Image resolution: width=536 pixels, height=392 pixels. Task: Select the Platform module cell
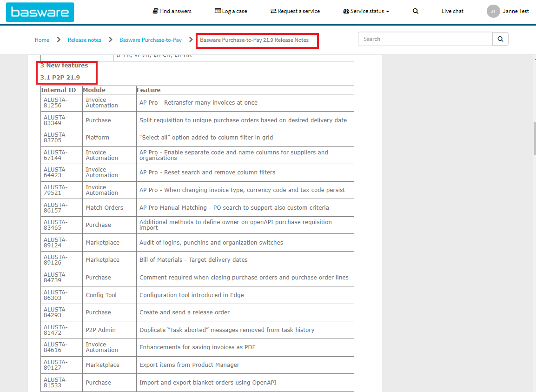109,138
